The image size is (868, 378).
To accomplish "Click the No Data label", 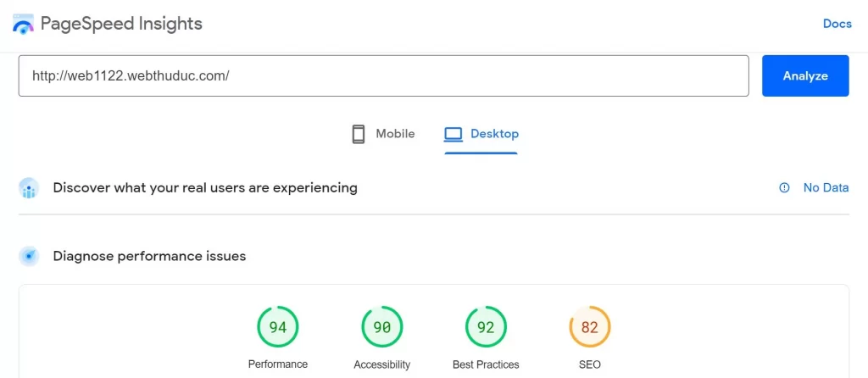I will [826, 187].
